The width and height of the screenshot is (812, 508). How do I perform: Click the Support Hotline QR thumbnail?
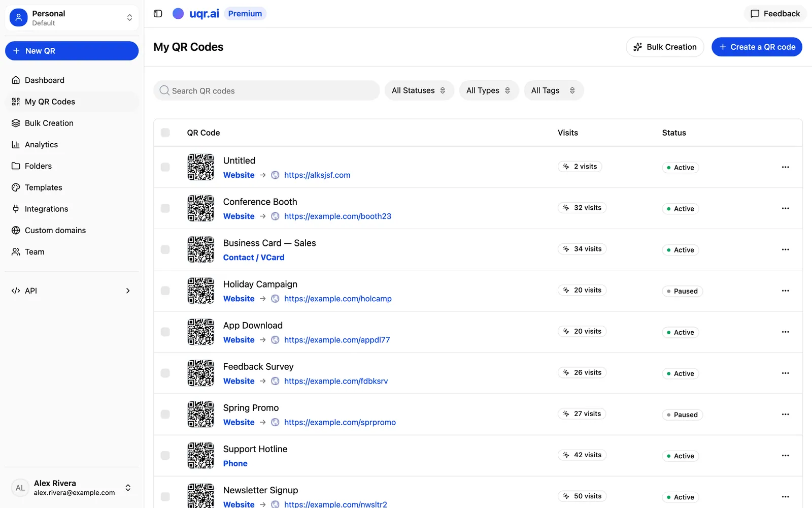click(x=201, y=456)
